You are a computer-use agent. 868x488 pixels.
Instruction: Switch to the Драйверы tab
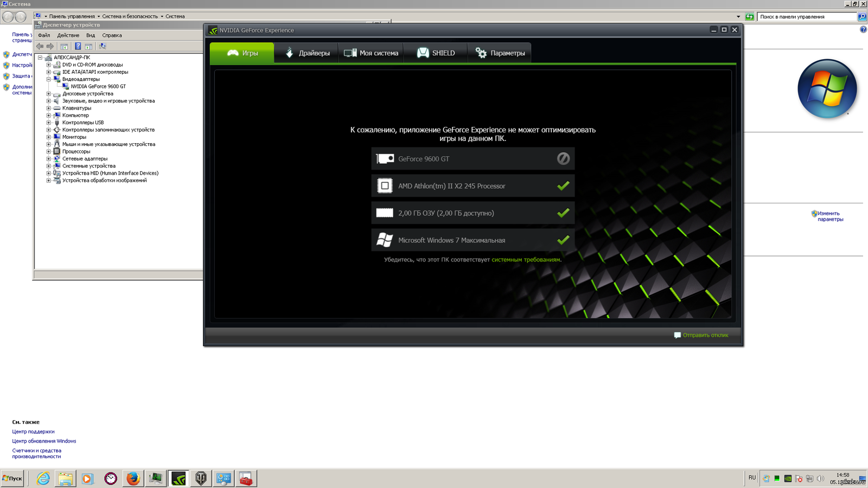tap(307, 53)
